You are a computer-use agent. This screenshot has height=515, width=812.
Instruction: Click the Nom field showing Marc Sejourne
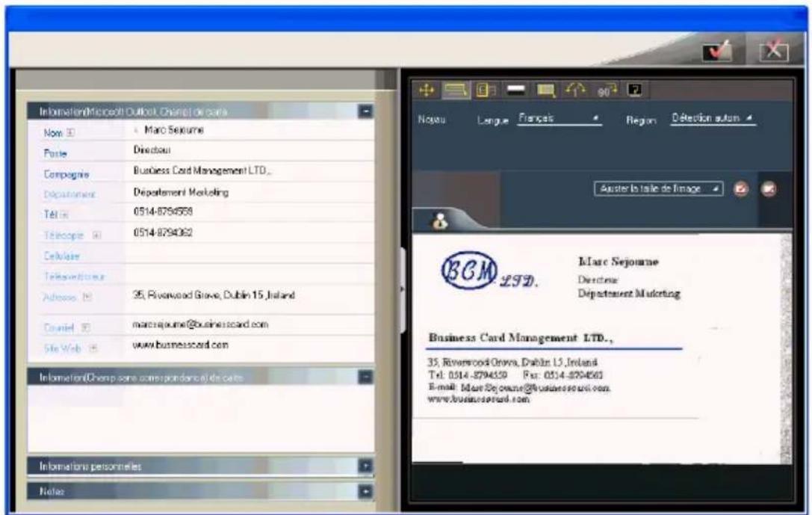250,130
